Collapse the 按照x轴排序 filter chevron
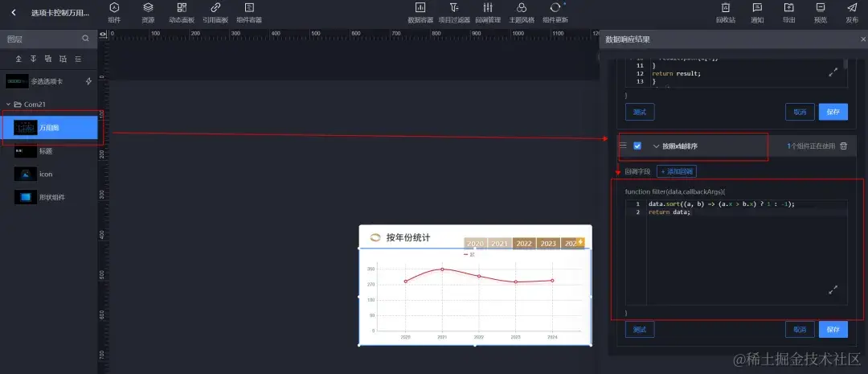Viewport: 868px width, 374px height. (656, 146)
